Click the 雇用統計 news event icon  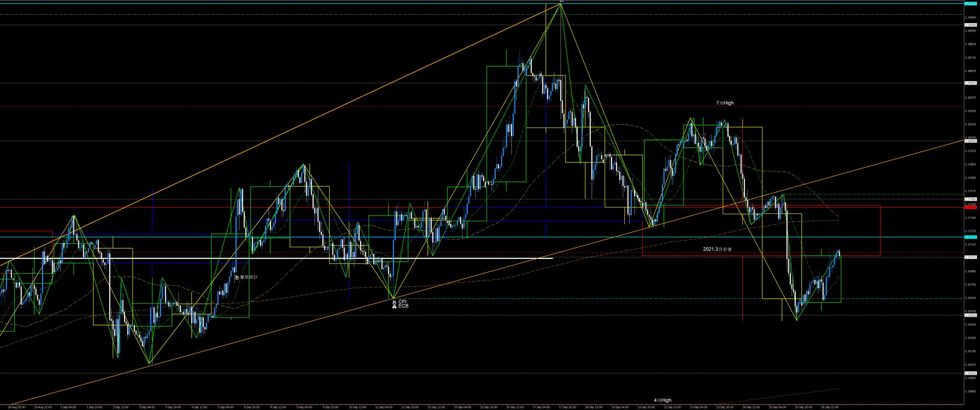point(237,278)
